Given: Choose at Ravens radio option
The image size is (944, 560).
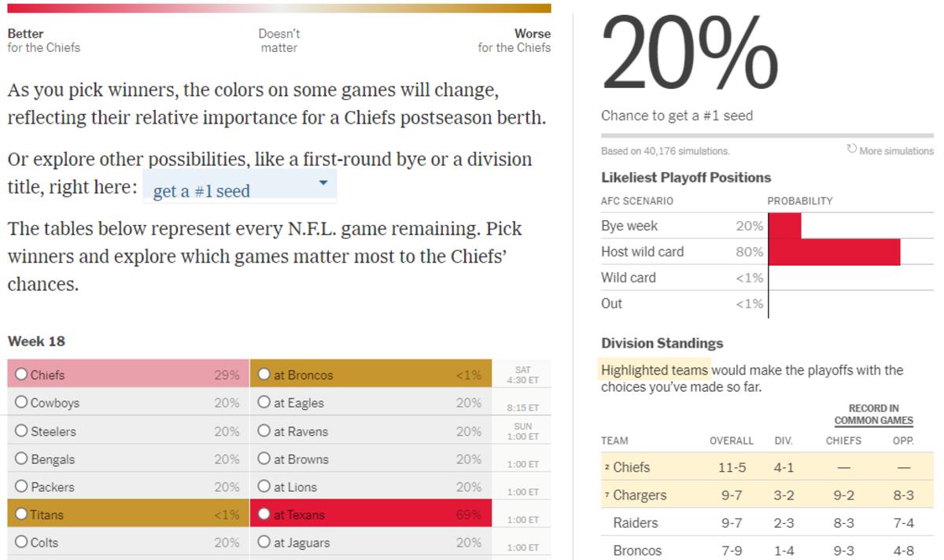Looking at the screenshot, I should [264, 431].
